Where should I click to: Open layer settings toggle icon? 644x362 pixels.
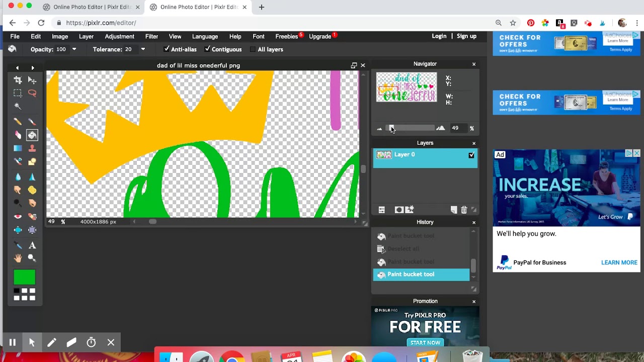coord(381,210)
